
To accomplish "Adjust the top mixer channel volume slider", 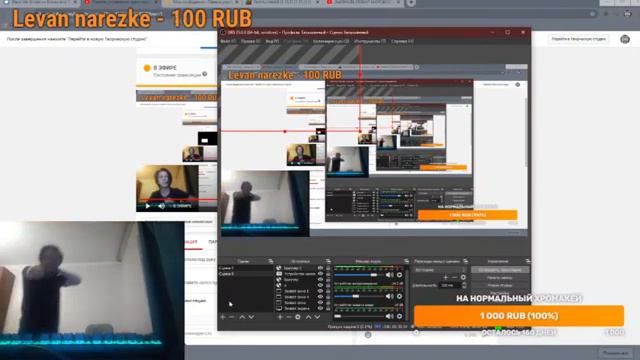I will [x=359, y=275].
